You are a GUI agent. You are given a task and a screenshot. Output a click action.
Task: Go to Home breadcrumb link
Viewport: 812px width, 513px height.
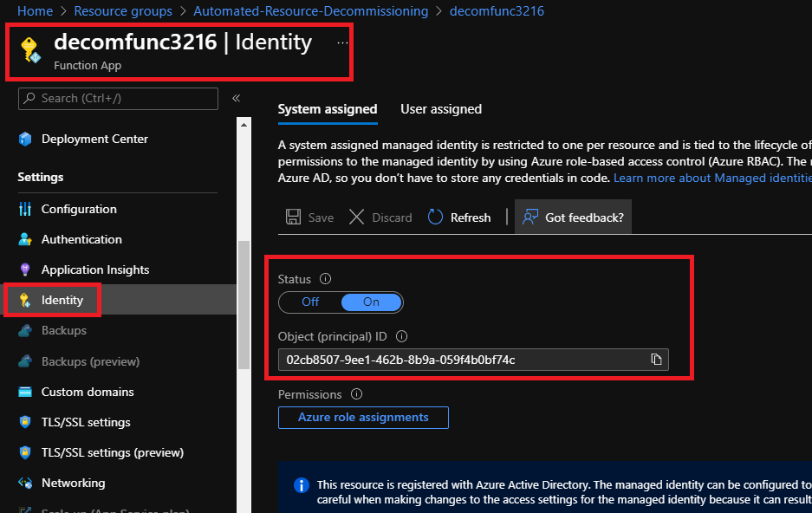[36, 11]
